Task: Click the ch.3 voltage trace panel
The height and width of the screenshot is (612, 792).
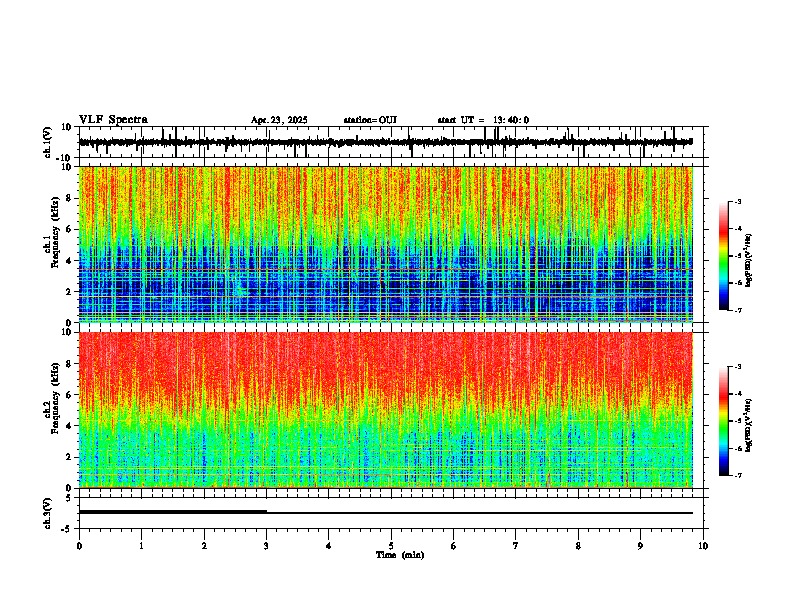Action: point(391,513)
